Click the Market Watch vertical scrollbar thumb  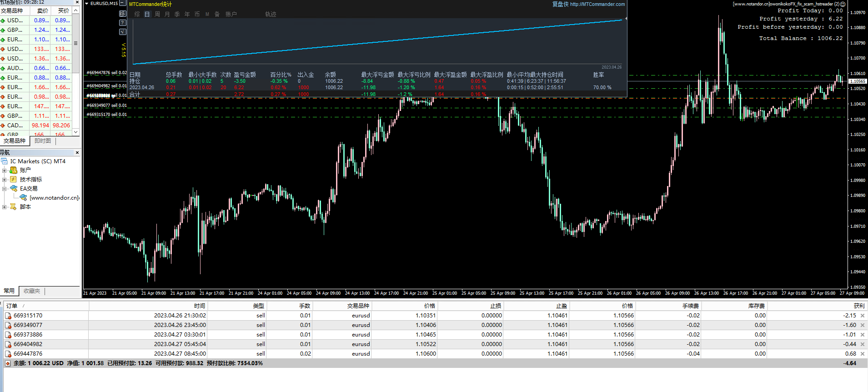pyautogui.click(x=76, y=43)
